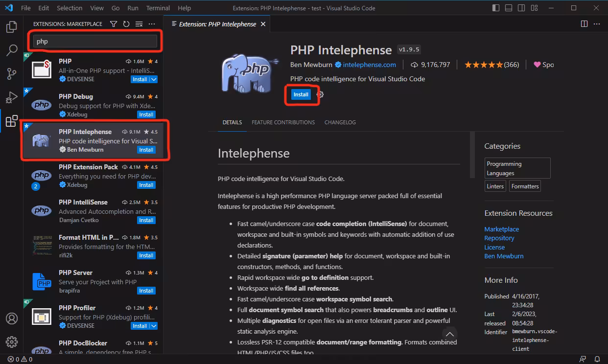Open notifications bell in status bar
Image resolution: width=608 pixels, height=364 pixels.
click(x=596, y=359)
